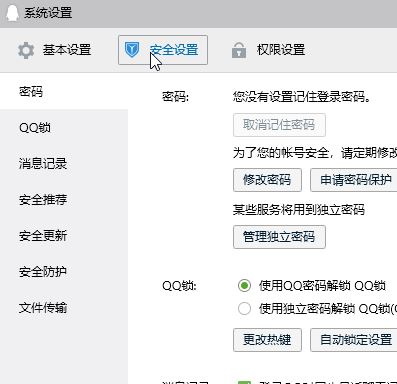Click the 密码: section label
The width and height of the screenshot is (397, 384).
click(175, 97)
